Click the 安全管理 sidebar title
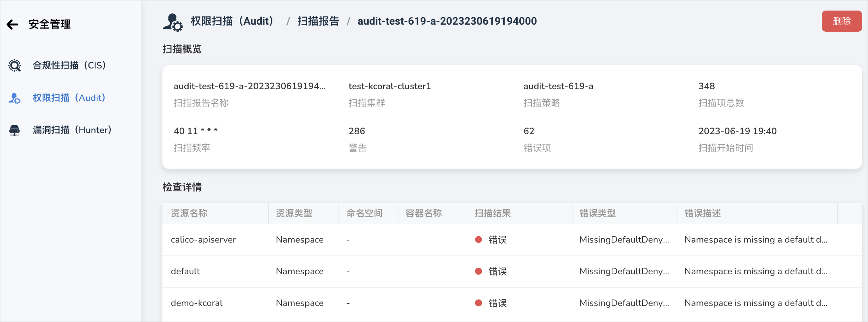This screenshot has width=868, height=322. [x=50, y=24]
